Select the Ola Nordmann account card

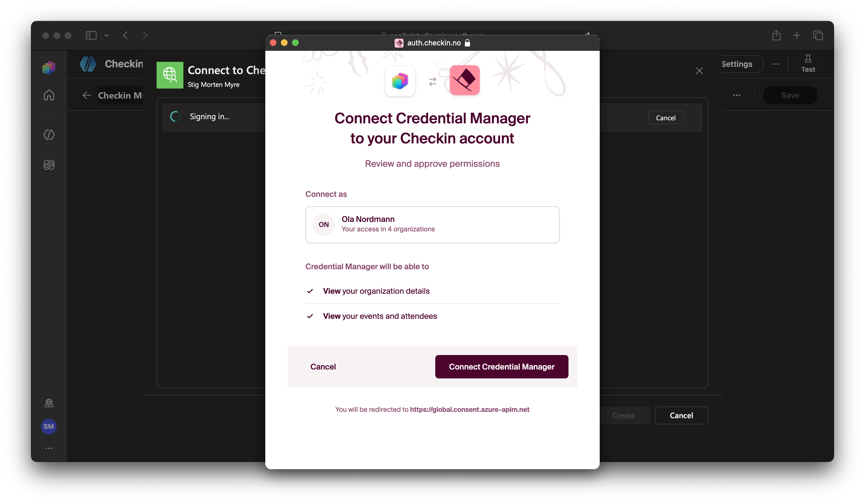pos(432,225)
